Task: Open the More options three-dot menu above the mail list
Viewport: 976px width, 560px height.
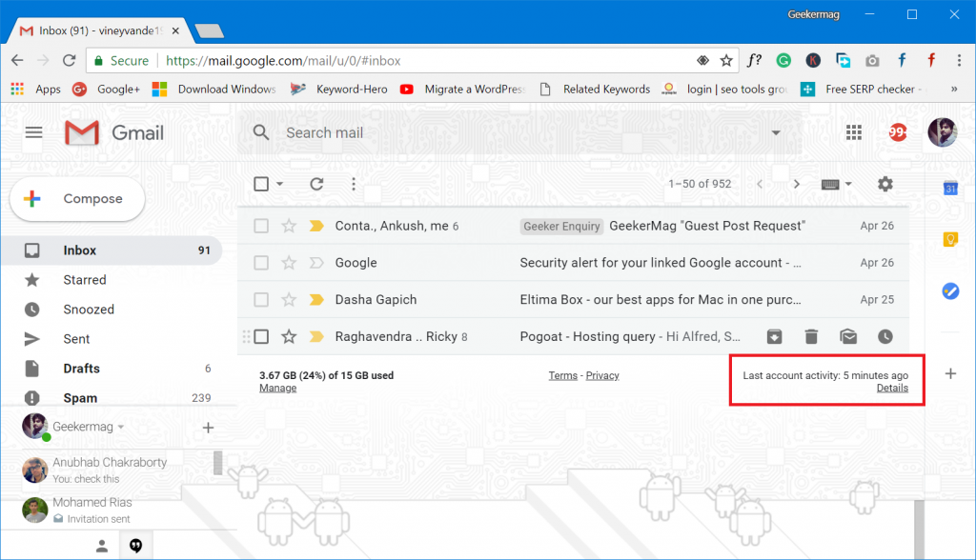Action: (354, 184)
